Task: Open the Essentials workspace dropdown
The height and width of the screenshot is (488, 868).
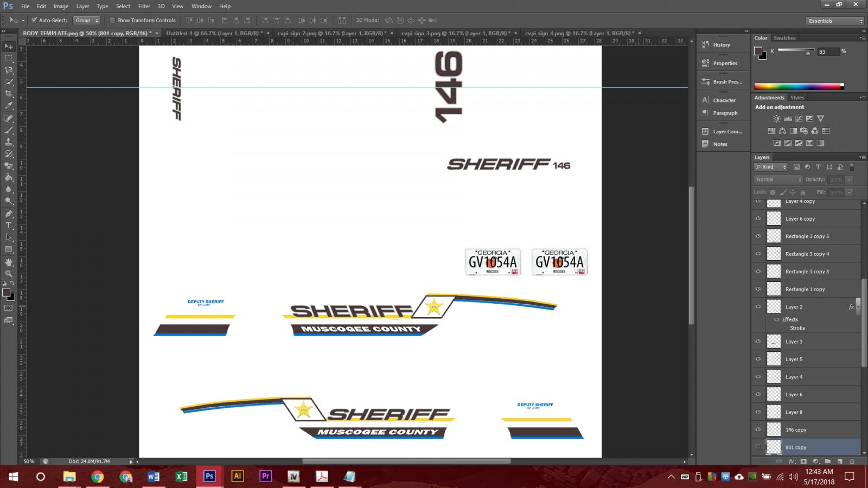Action: coord(835,21)
